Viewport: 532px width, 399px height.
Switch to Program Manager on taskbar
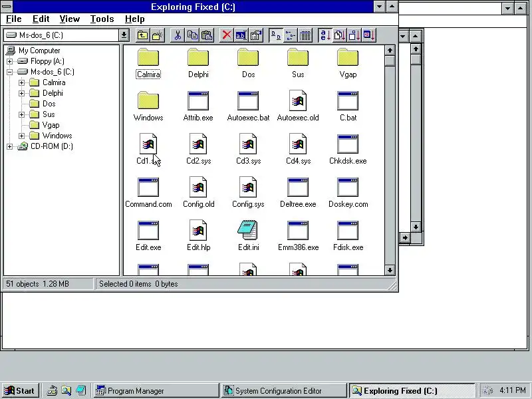point(156,391)
